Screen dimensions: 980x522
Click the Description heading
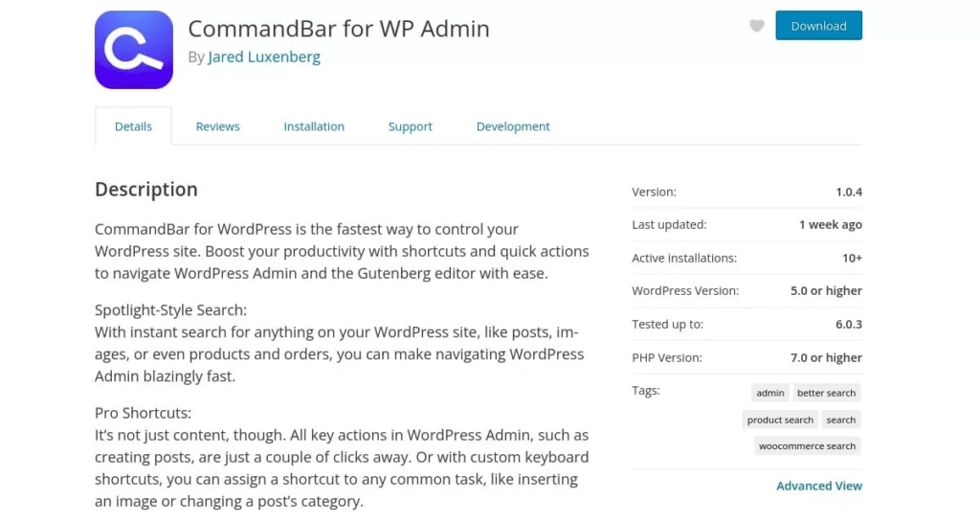coord(146,190)
